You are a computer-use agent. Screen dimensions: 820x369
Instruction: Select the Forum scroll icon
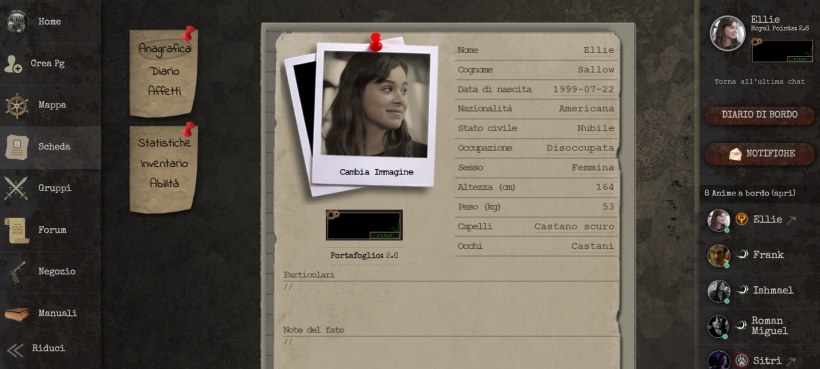[17, 230]
